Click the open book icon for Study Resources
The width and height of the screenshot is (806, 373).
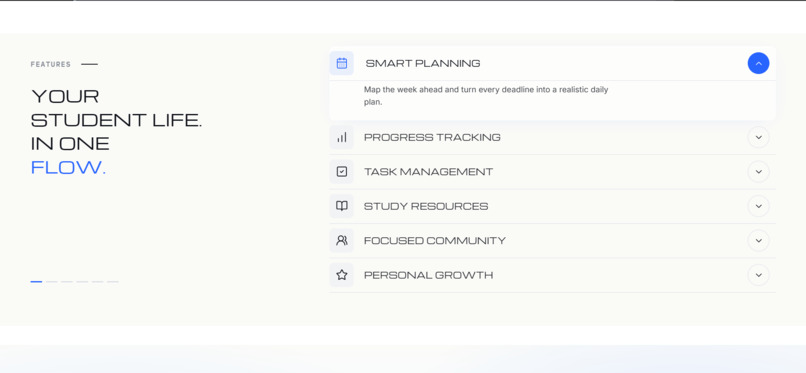click(x=342, y=206)
